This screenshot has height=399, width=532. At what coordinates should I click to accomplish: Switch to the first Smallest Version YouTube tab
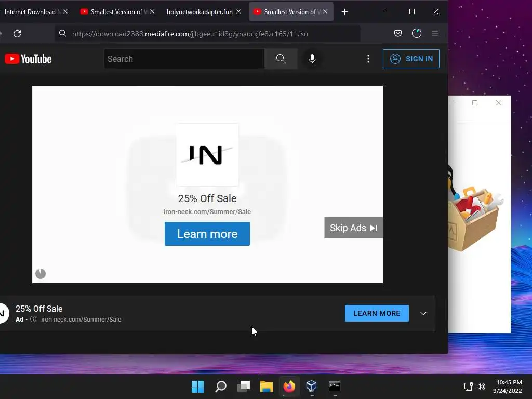coord(117,12)
